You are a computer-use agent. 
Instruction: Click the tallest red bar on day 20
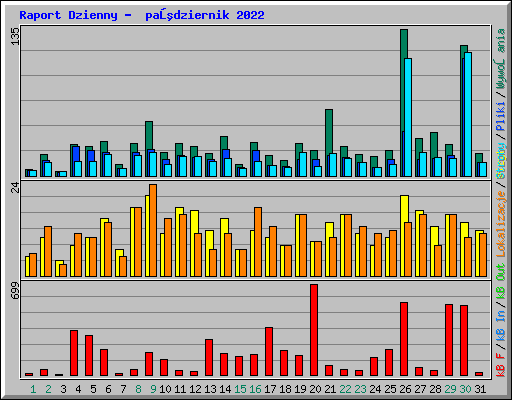[314, 330]
